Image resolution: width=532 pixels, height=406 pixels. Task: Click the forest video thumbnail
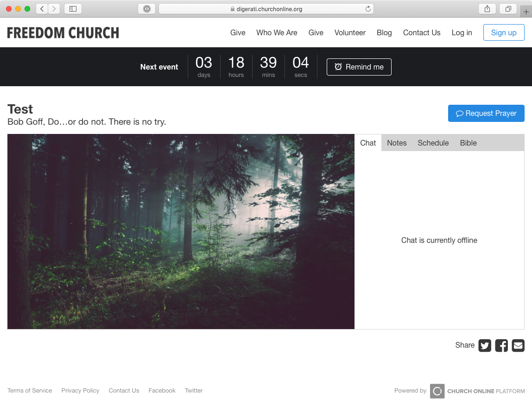tap(181, 232)
